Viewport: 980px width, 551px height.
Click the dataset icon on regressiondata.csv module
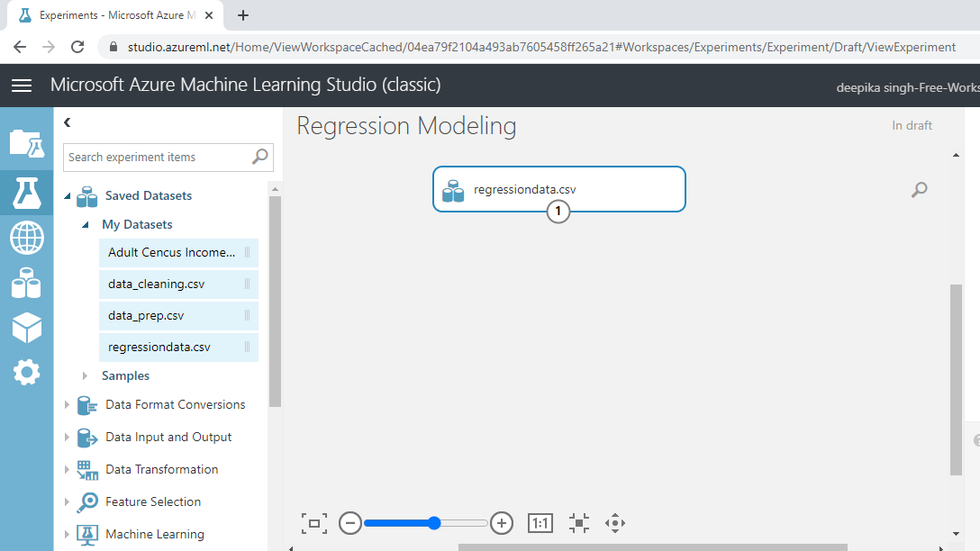click(453, 191)
